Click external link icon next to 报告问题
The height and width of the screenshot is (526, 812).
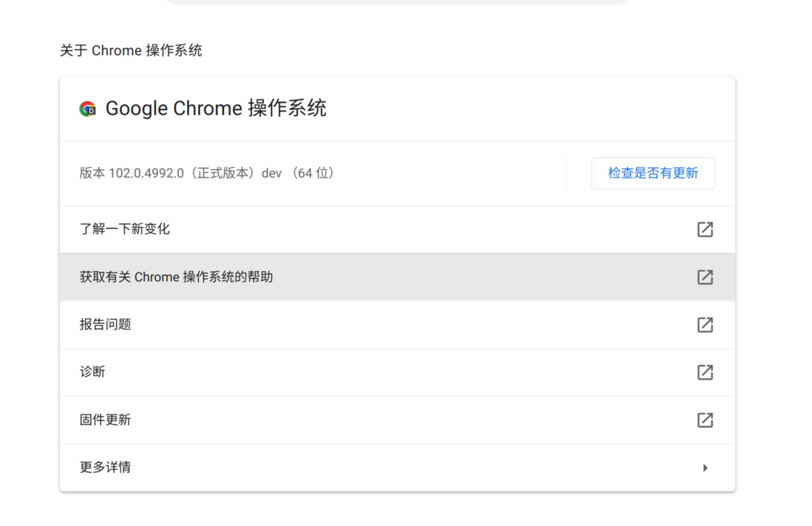pyautogui.click(x=705, y=325)
